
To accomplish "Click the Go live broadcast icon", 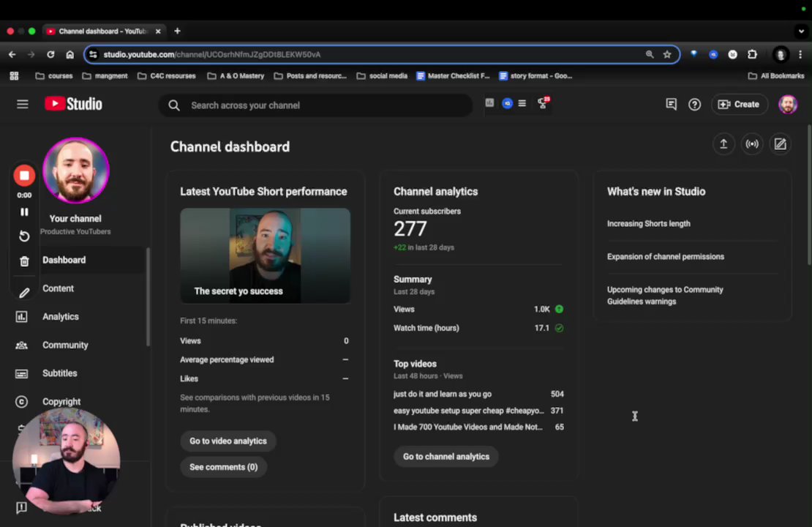I will (x=751, y=144).
